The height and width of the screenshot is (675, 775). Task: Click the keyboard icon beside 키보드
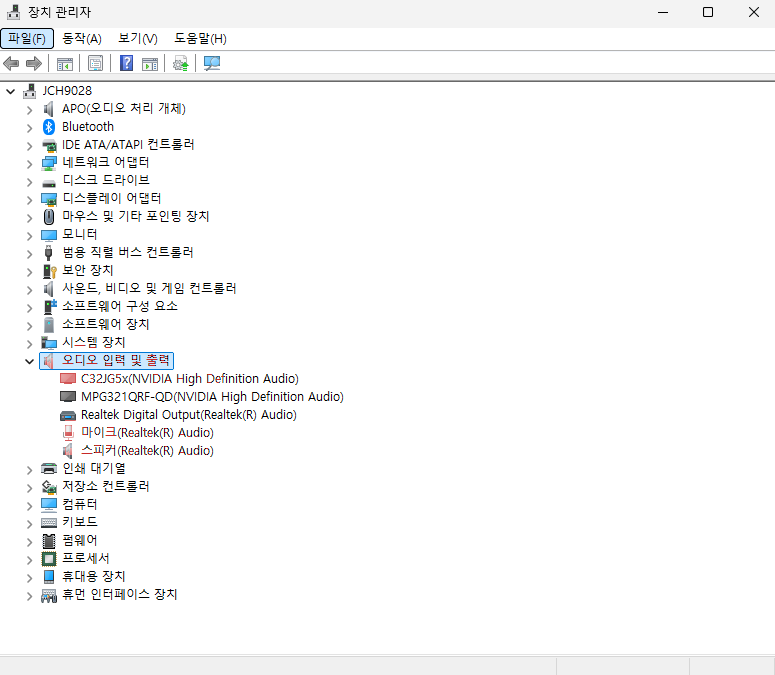pyautogui.click(x=49, y=522)
